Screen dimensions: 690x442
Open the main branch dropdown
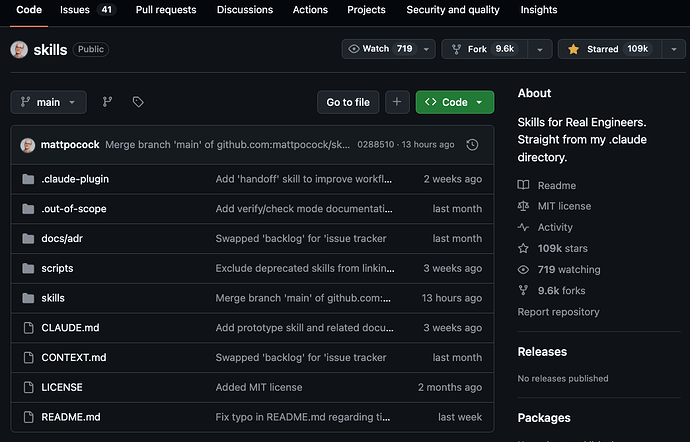[48, 102]
